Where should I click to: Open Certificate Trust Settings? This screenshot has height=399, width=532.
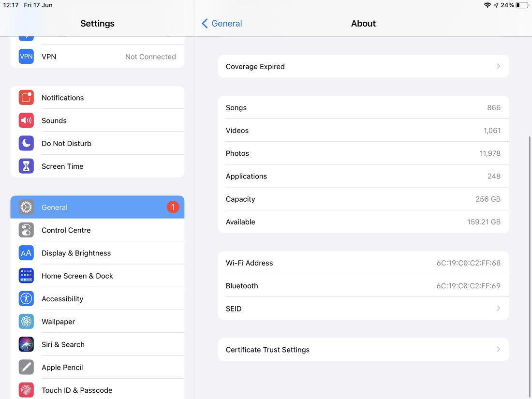(x=363, y=349)
